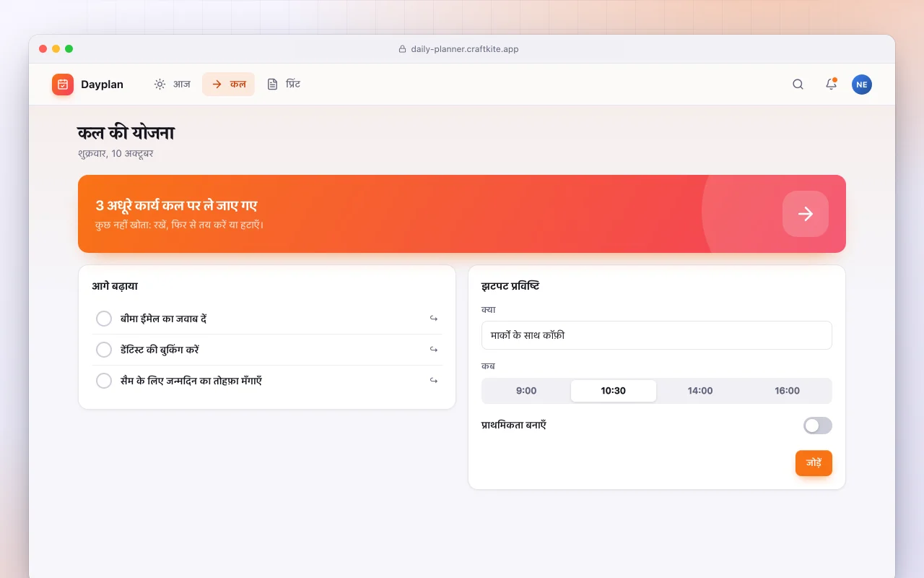Screen dimensions: 924x578
Task: Complete सैम के लिए जन्मदिन का तोहफ़ा task
Action: coord(104,381)
